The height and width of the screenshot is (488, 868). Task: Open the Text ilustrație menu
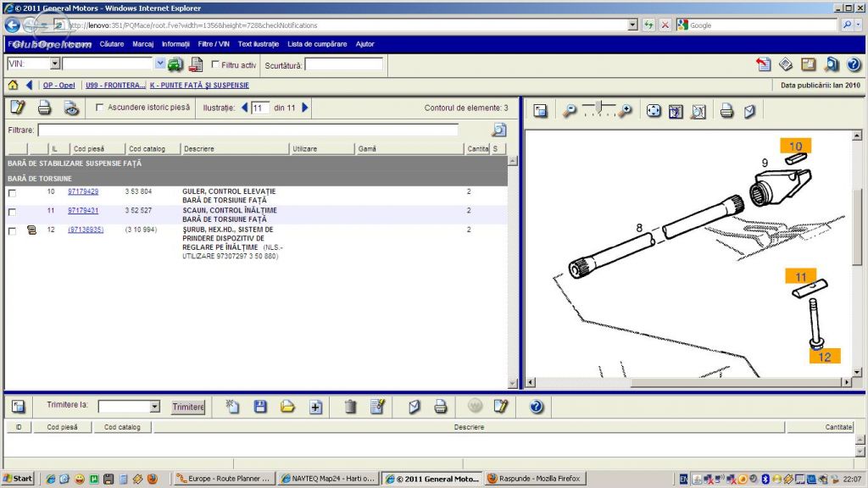259,44
